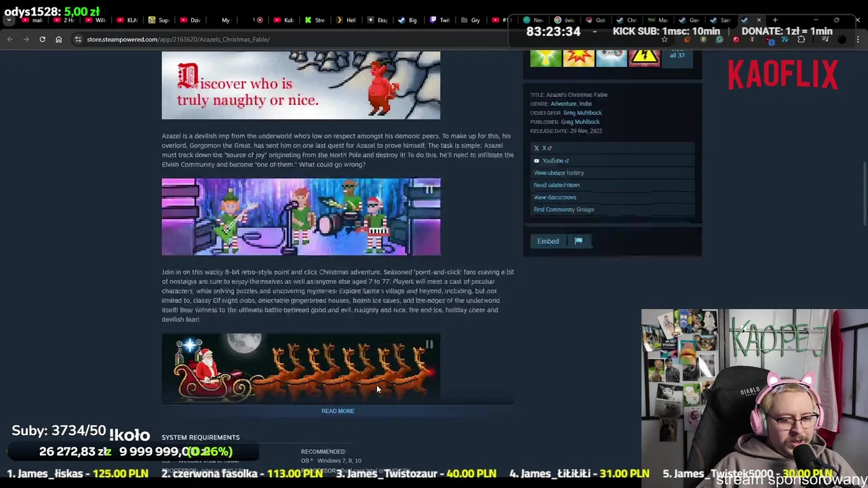Image resolution: width=868 pixels, height=488 pixels.
Task: Click the 'Title: Azazel's Christmas Fable' text
Action: pyautogui.click(x=569, y=95)
